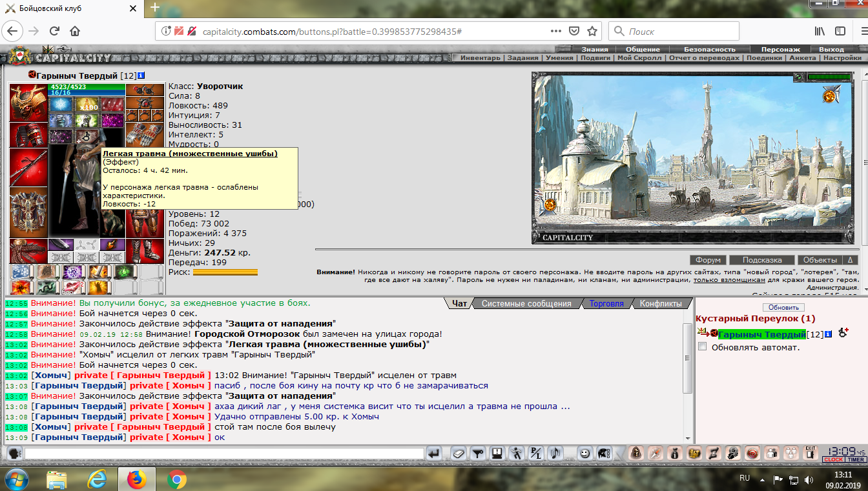The image size is (868, 491).
Task: Click the snowflake effect icon under health bar
Action: 61,104
